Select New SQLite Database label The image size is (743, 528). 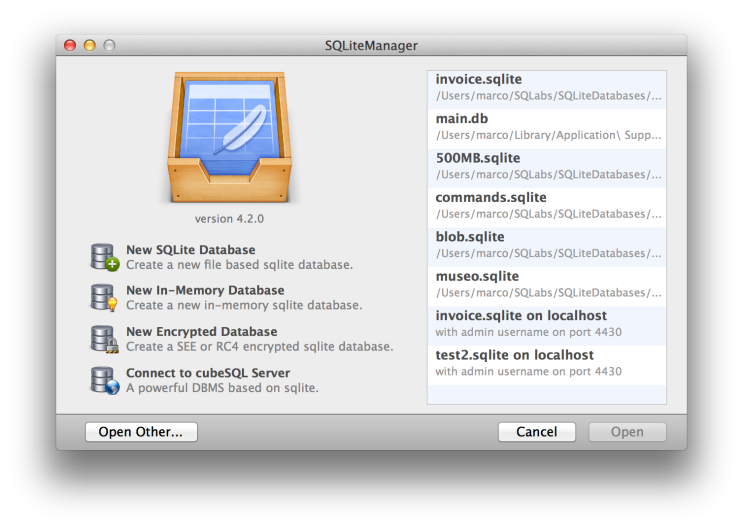click(190, 250)
